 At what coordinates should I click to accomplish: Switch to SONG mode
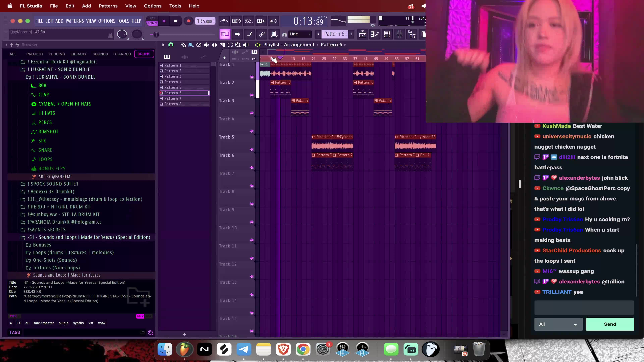click(152, 23)
